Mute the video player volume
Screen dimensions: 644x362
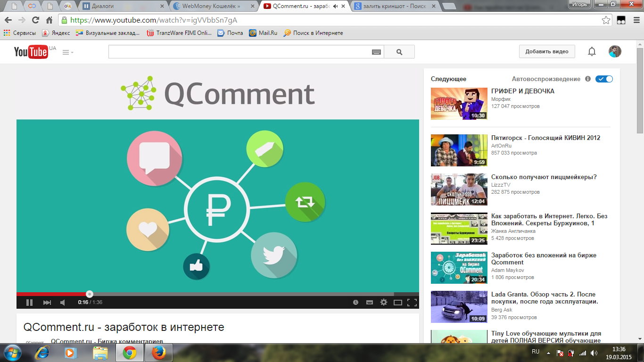pyautogui.click(x=63, y=302)
